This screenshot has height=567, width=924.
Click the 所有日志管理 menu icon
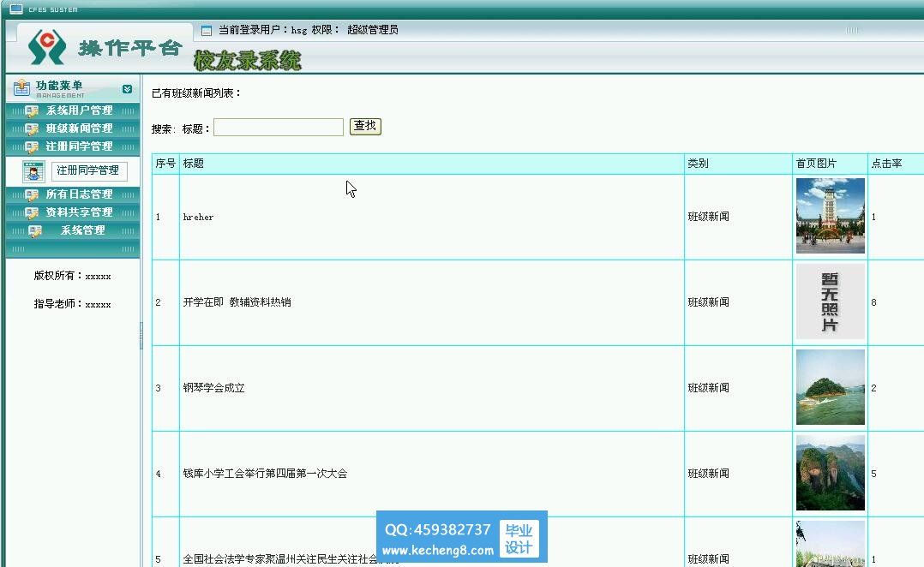(31, 195)
